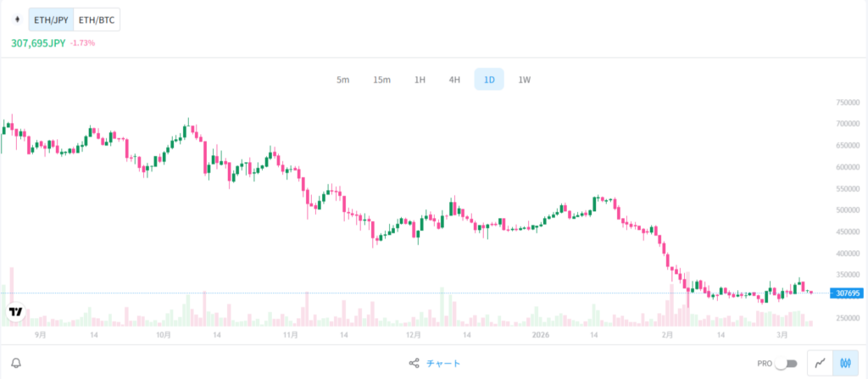Screen dimensions: 868x379
Task: Click the 307,695JPY price text
Action: (x=38, y=42)
